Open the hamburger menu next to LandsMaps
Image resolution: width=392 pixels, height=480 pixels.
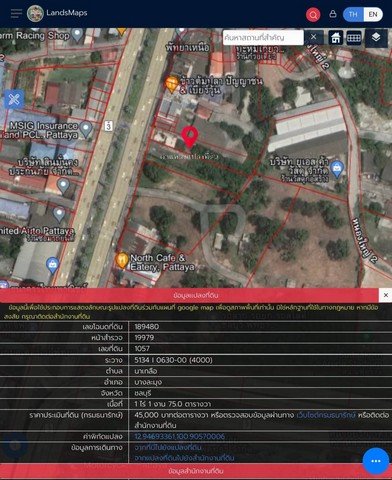16,14
